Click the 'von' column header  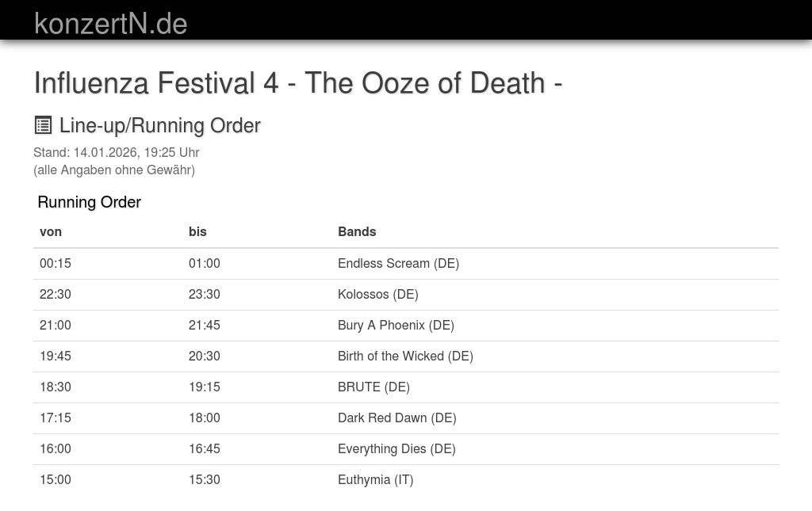click(x=51, y=231)
